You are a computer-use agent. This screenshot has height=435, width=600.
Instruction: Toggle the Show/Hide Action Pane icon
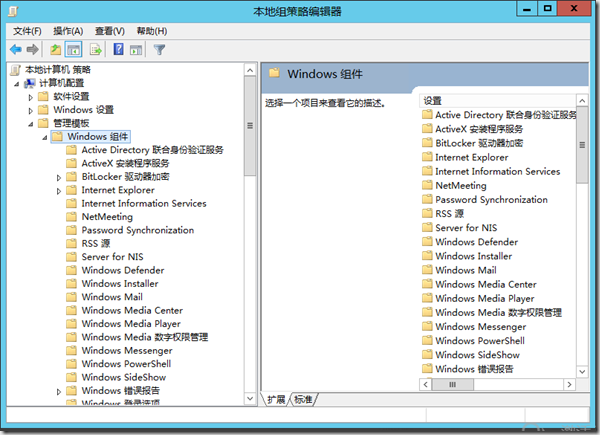(136, 49)
